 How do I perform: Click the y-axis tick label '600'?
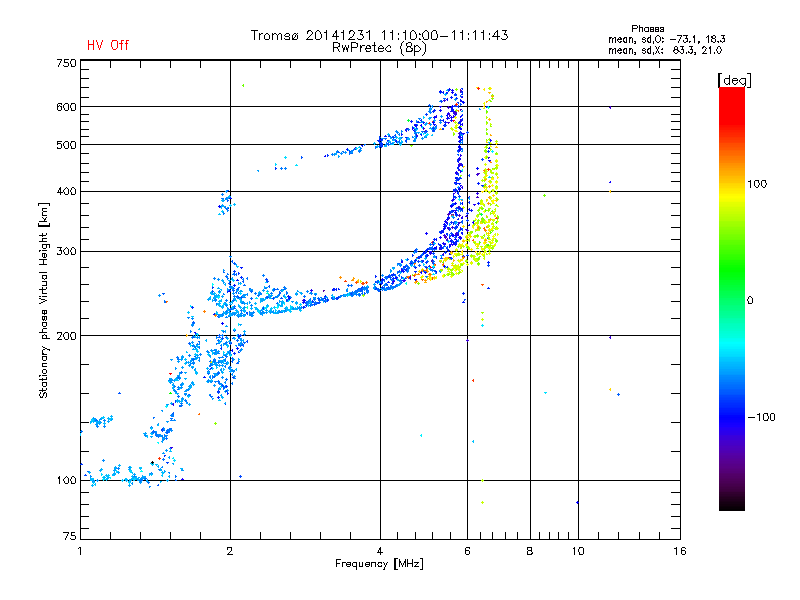(x=66, y=107)
